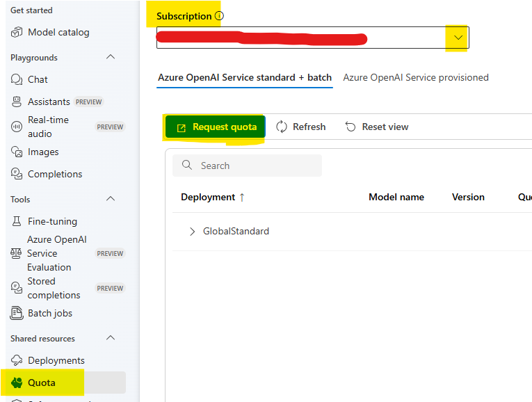This screenshot has height=402, width=532.
Task: Collapse the Shared resources section
Action: 111,338
